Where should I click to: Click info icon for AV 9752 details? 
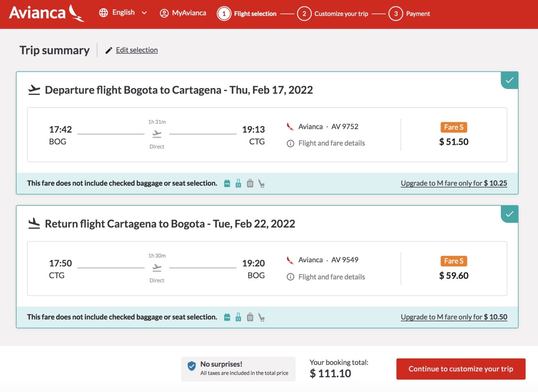291,144
